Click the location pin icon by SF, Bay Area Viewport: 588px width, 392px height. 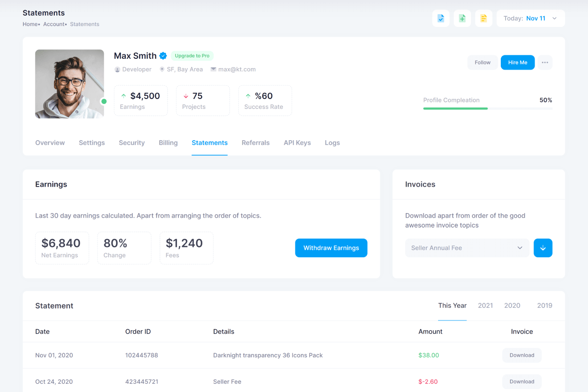pos(162,70)
